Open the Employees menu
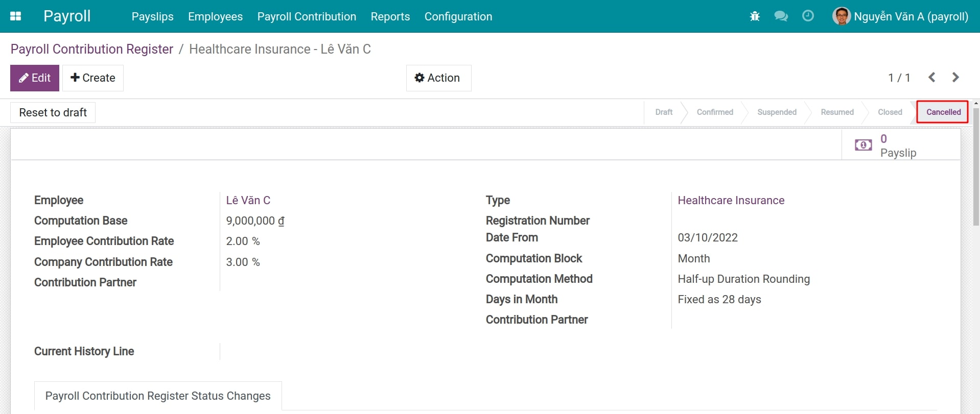Image resolution: width=980 pixels, height=414 pixels. pyautogui.click(x=215, y=16)
